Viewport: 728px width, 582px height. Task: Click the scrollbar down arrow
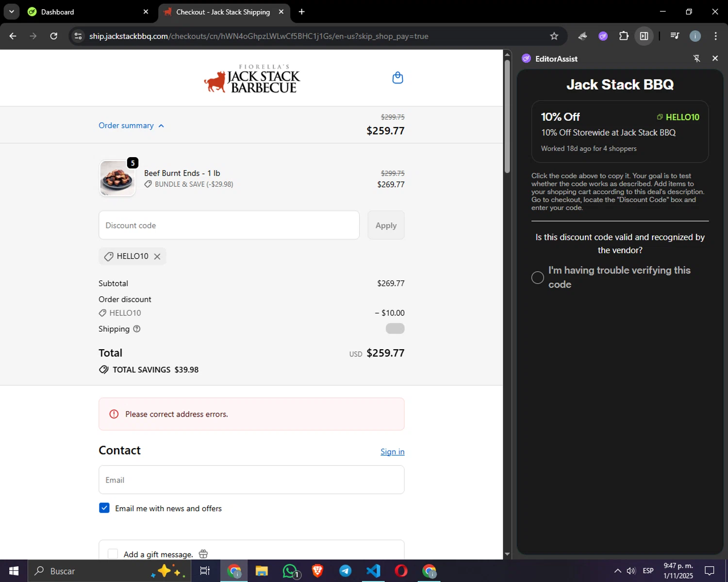(x=507, y=554)
